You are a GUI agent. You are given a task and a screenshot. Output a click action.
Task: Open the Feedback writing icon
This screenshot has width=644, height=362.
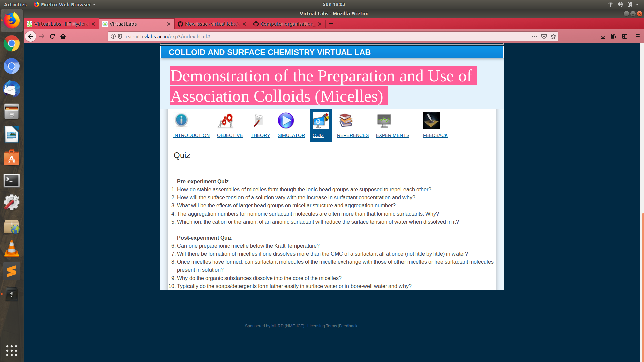431,120
